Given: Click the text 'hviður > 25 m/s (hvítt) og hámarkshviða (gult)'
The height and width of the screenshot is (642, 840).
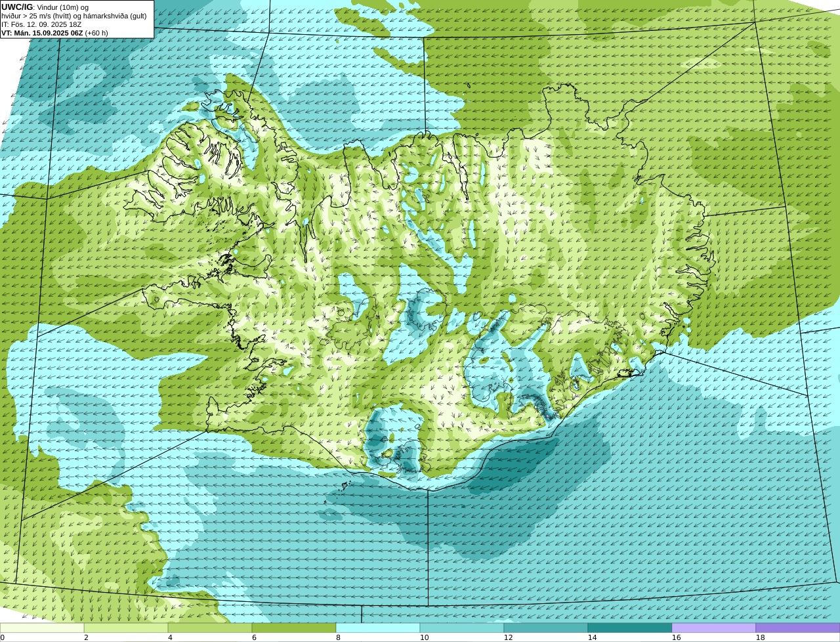Looking at the screenshot, I should pos(74,16).
